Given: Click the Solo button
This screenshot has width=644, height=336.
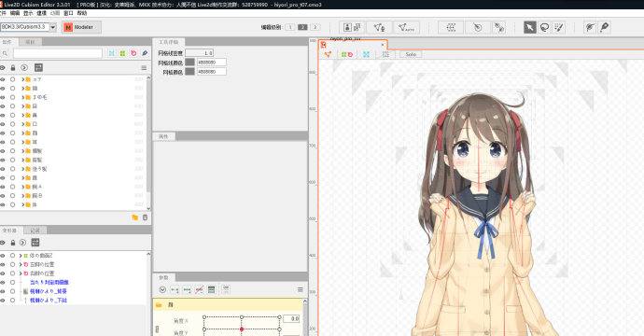Looking at the screenshot, I should point(411,54).
